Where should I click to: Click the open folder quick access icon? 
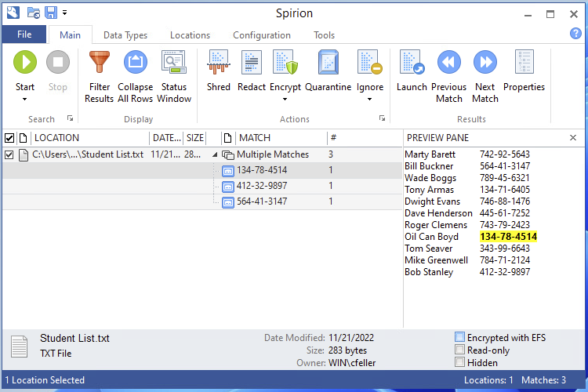pos(34,13)
